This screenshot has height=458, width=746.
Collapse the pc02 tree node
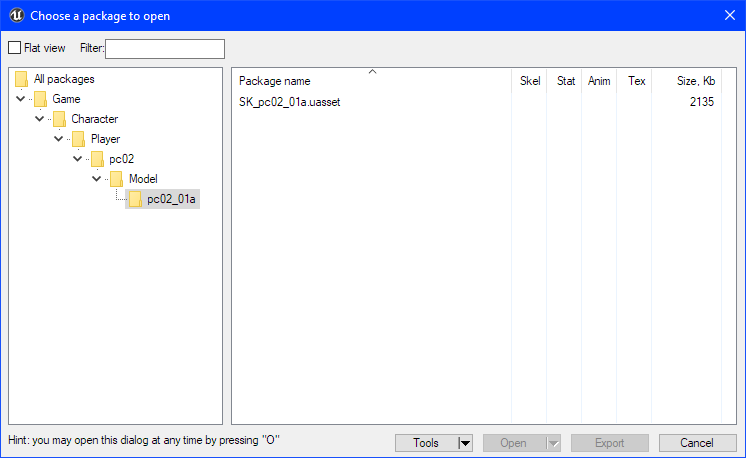78,159
